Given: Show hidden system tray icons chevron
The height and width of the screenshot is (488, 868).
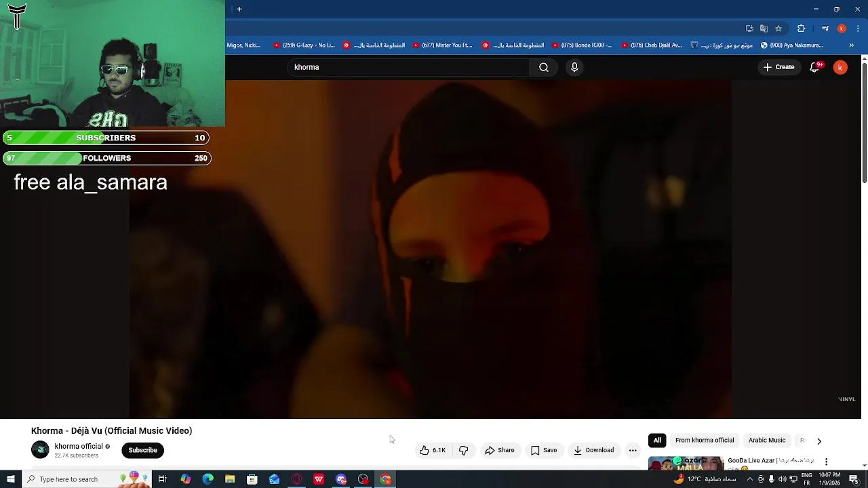Looking at the screenshot, I should tap(749, 479).
